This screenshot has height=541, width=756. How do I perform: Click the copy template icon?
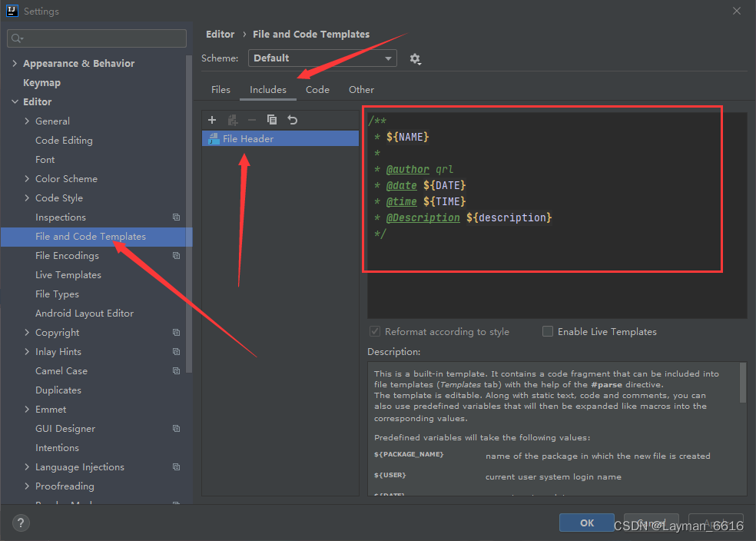click(x=272, y=120)
